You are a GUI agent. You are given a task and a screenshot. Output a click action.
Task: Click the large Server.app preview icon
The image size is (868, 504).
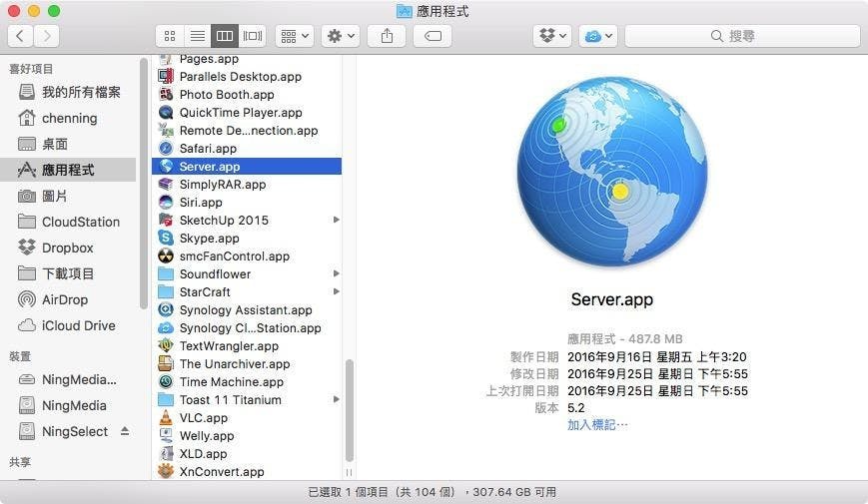pyautogui.click(x=612, y=172)
